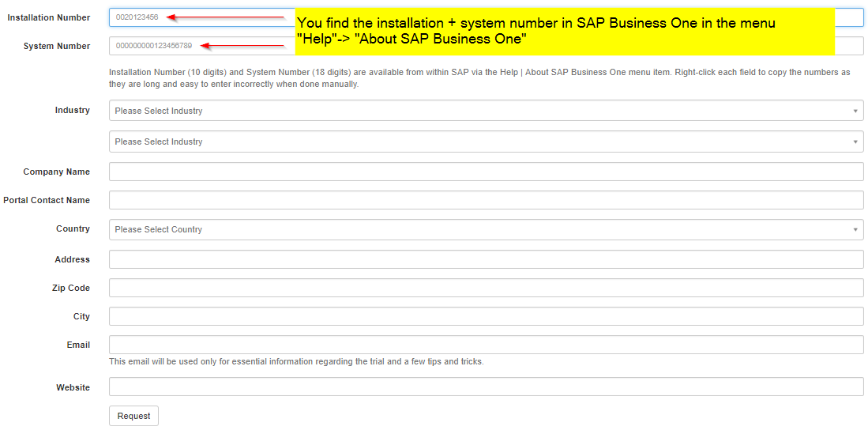This screenshot has height=434, width=868.
Task: Click the Address input field
Action: pos(486,259)
